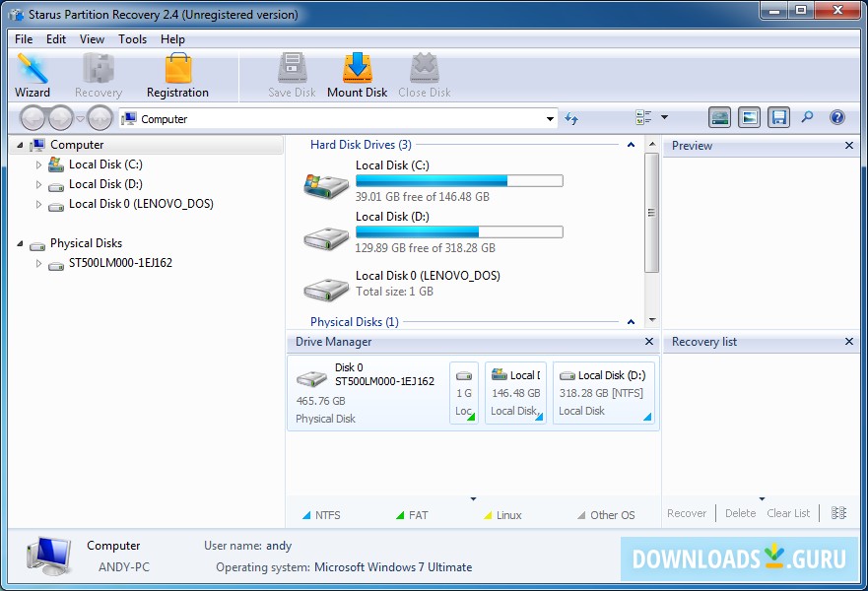The image size is (868, 591).
Task: Click the Recover button
Action: (x=687, y=513)
